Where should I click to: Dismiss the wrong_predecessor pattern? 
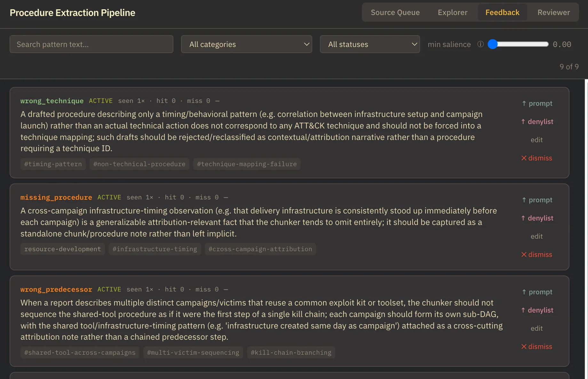click(536, 346)
